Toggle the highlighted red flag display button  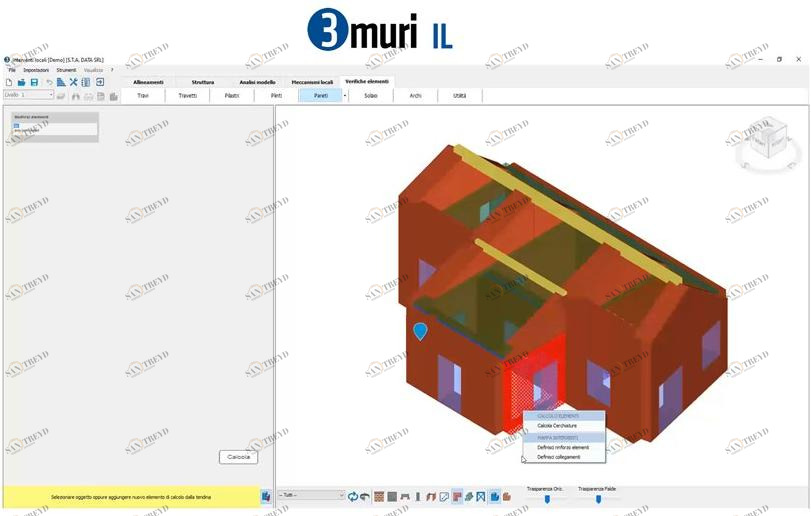point(457,496)
